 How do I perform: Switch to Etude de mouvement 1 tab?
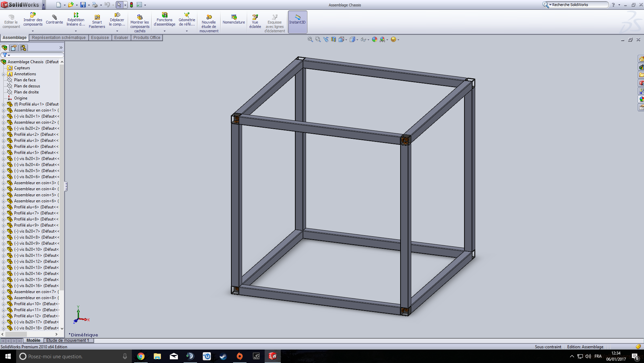point(68,340)
